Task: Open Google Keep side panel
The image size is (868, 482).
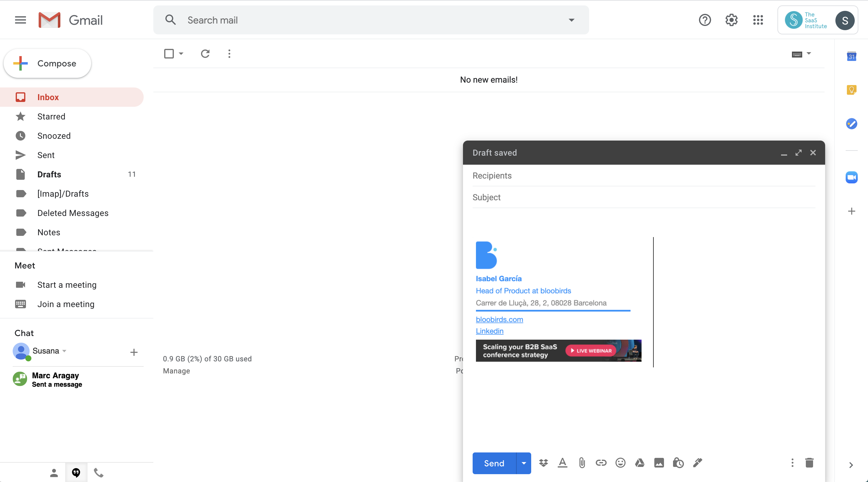Action: [851, 90]
